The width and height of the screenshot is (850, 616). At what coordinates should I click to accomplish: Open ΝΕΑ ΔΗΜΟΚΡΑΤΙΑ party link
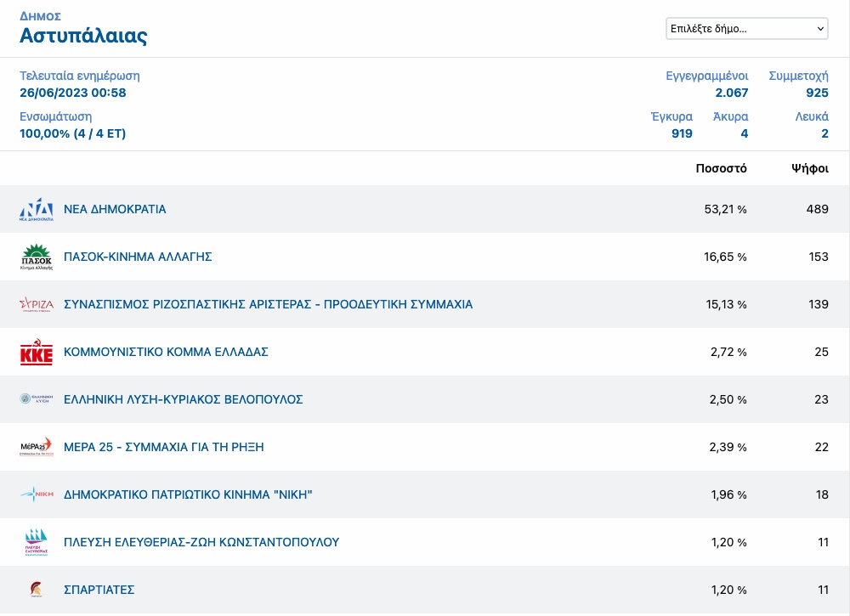tap(115, 209)
